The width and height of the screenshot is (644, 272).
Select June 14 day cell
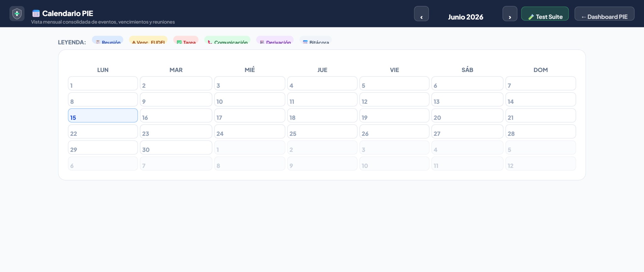541,99
